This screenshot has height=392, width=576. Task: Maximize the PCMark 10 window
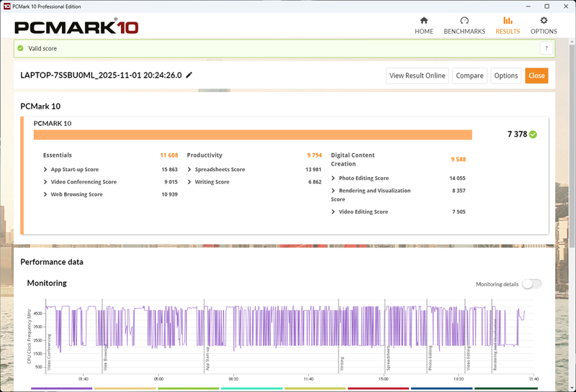click(547, 6)
